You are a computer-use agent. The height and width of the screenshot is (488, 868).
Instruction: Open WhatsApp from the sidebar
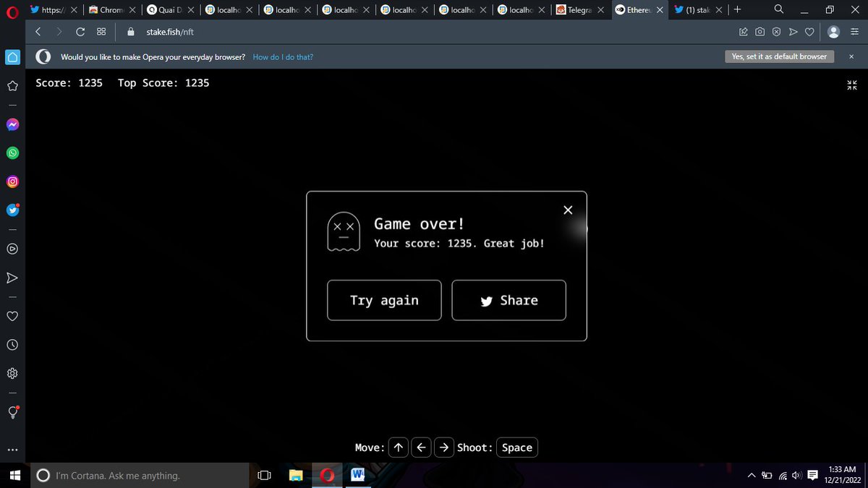12,153
